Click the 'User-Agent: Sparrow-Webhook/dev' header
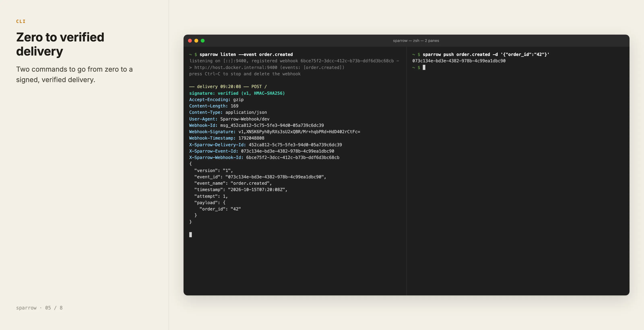 [229, 119]
